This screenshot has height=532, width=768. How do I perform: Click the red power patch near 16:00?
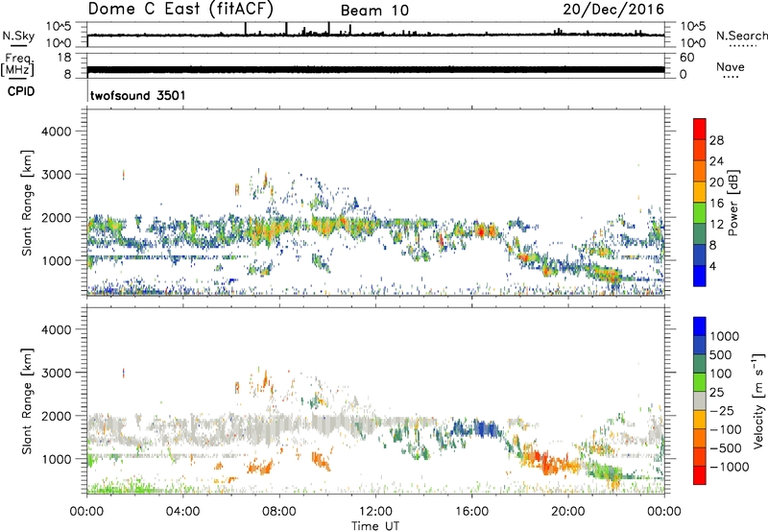pos(481,230)
